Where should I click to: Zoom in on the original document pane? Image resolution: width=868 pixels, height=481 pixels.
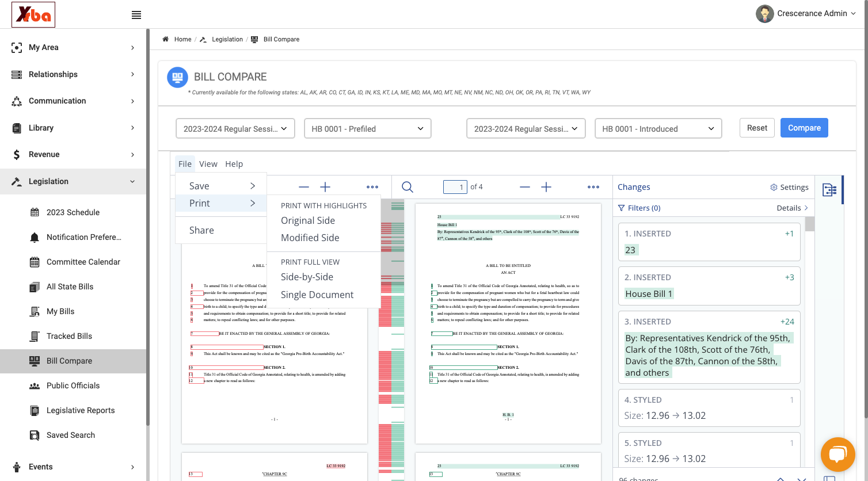[325, 187]
